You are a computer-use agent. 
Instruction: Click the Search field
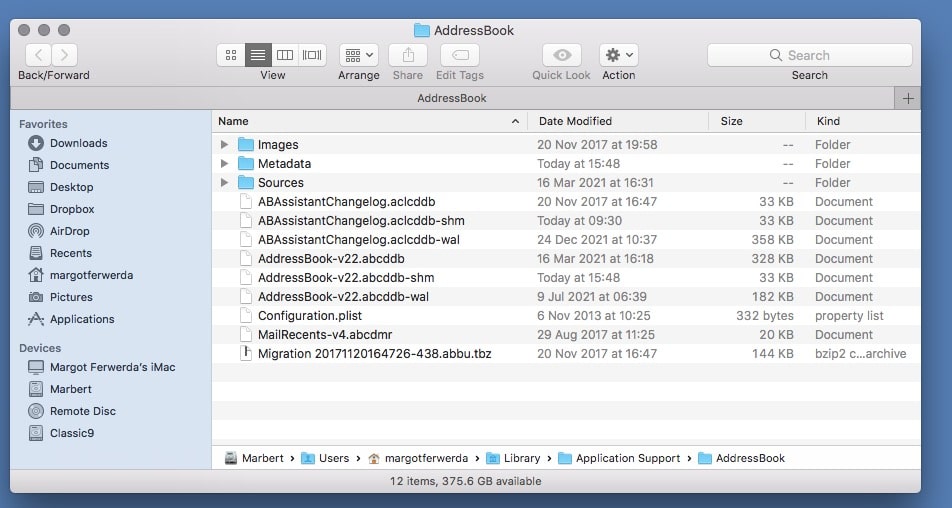pos(809,55)
